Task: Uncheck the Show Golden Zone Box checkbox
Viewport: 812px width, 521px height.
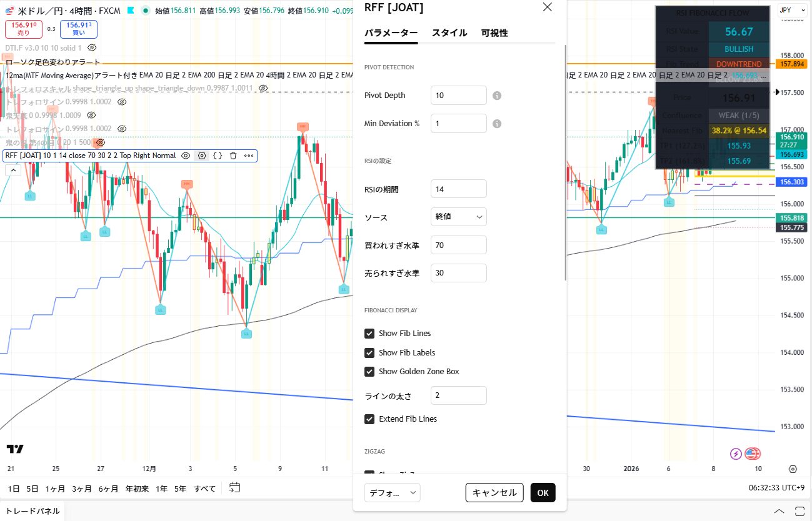Action: 369,372
